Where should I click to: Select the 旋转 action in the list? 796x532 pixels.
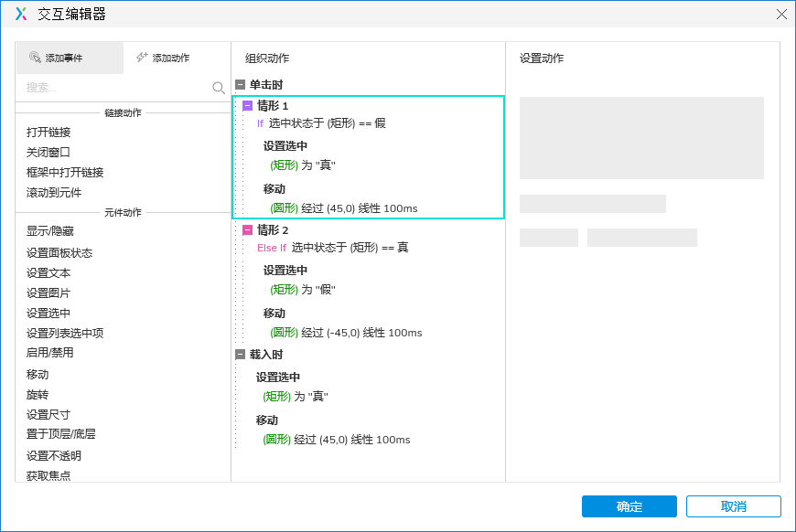pos(37,395)
